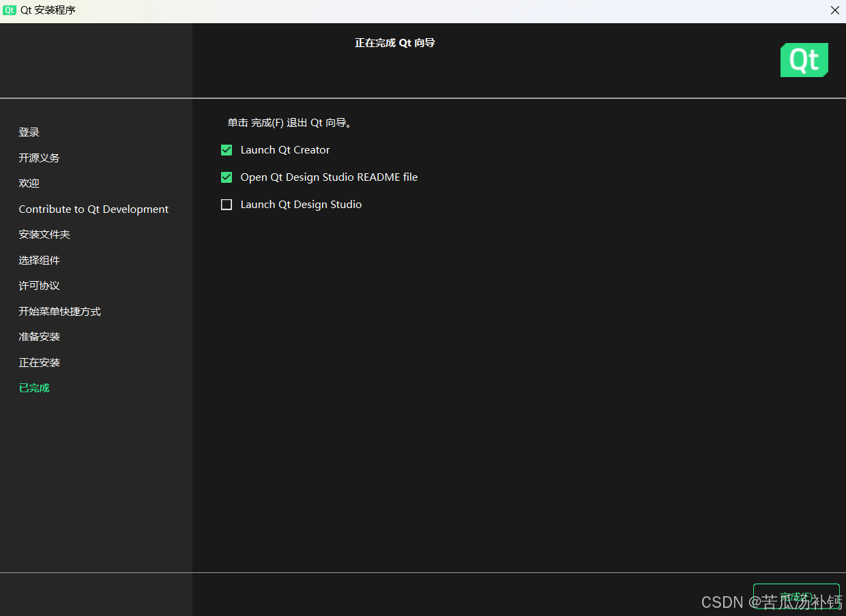Select the highlighted 已完成 step
Viewport: 846px width, 616px height.
(x=34, y=388)
